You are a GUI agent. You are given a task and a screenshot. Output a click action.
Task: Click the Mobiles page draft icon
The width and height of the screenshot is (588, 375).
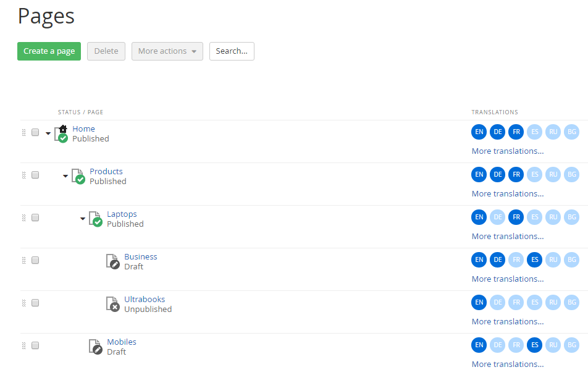96,347
